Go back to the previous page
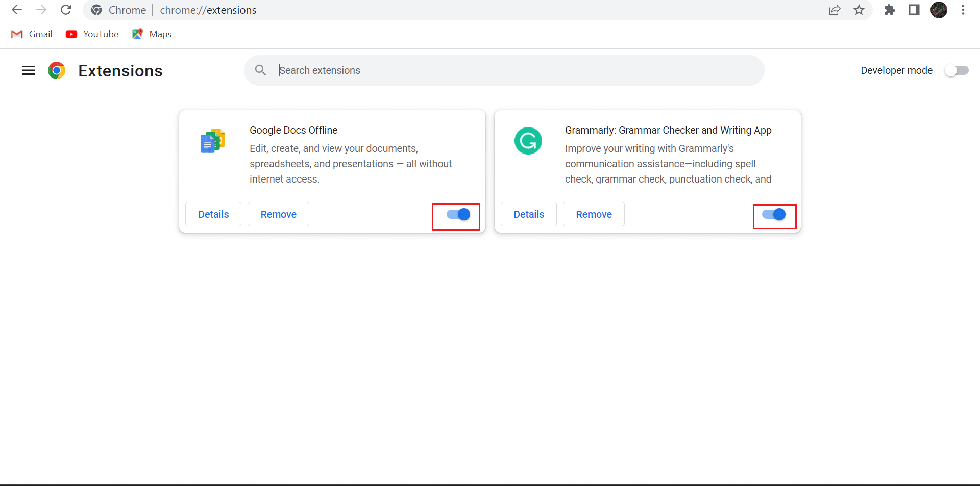This screenshot has height=486, width=980. click(x=17, y=10)
